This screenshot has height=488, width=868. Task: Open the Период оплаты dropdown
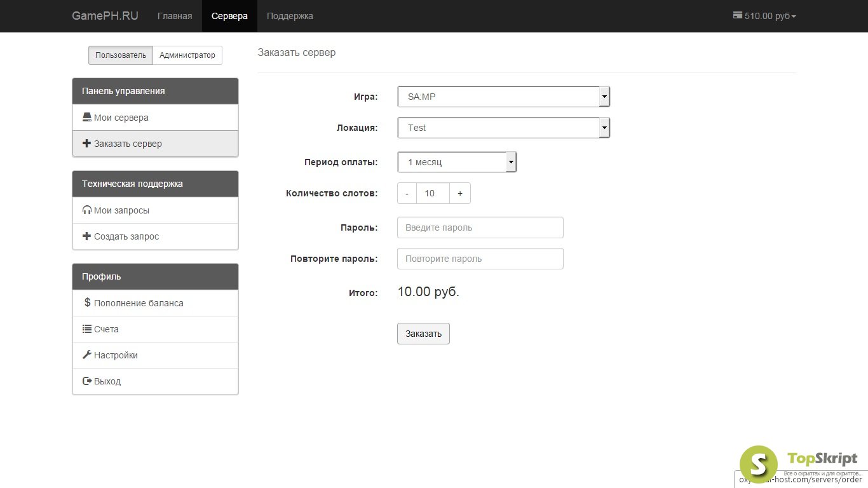tap(457, 162)
